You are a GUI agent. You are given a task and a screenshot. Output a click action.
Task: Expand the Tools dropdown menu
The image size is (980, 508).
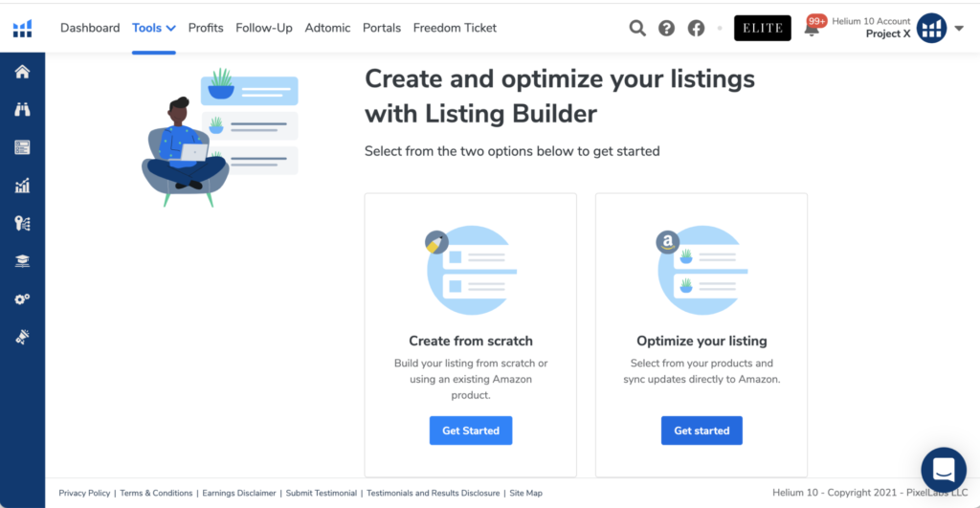coord(154,28)
